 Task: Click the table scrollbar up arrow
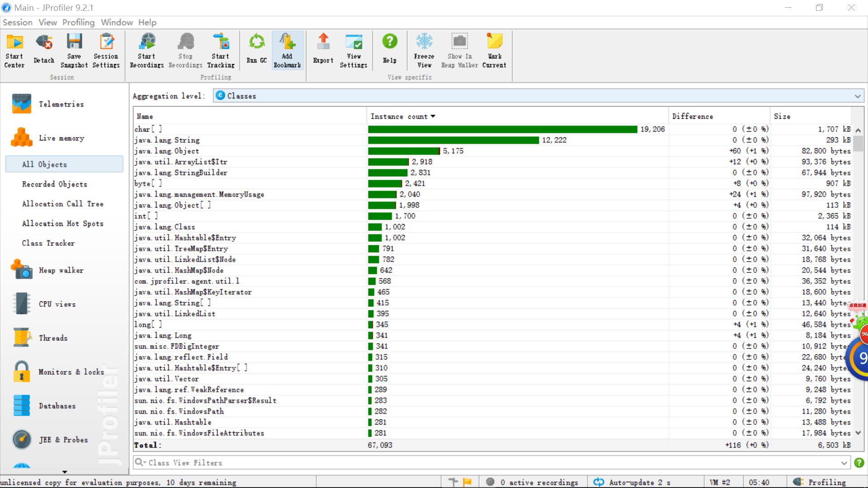[x=858, y=130]
